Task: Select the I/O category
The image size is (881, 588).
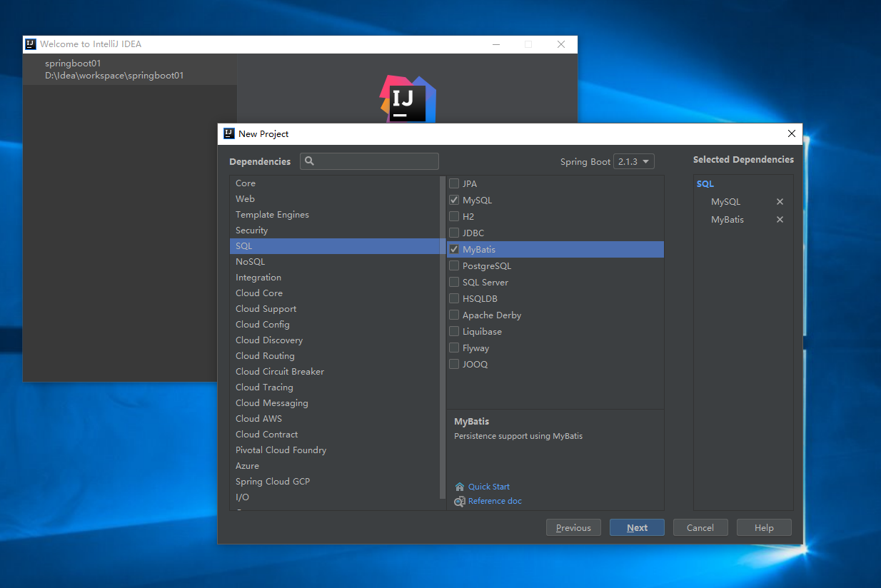Action: point(334,497)
